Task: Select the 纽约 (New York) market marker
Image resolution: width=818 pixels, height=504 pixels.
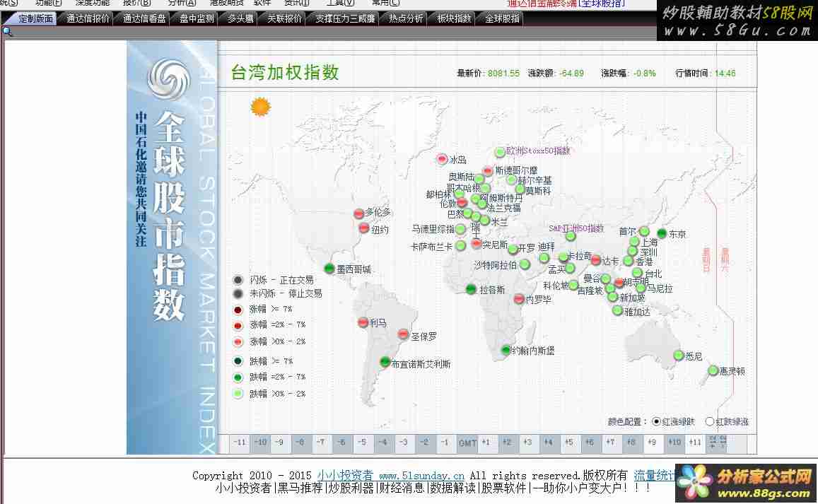Action: pyautogui.click(x=364, y=228)
